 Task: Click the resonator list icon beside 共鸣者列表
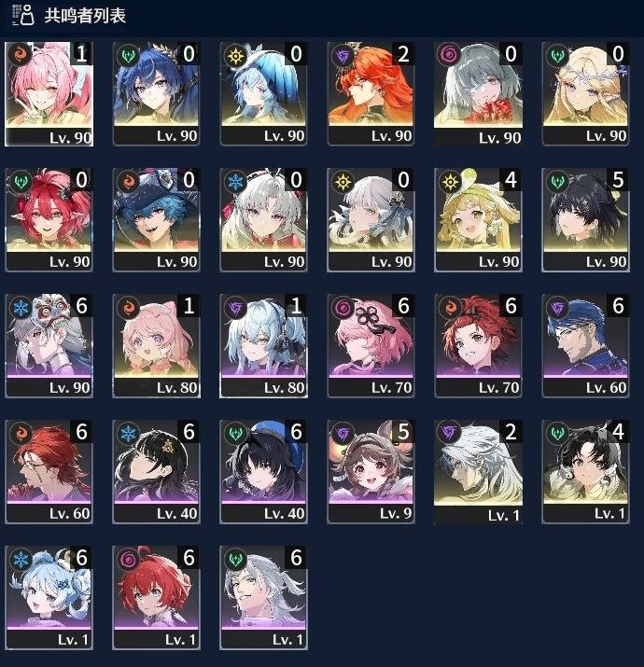coord(23,15)
